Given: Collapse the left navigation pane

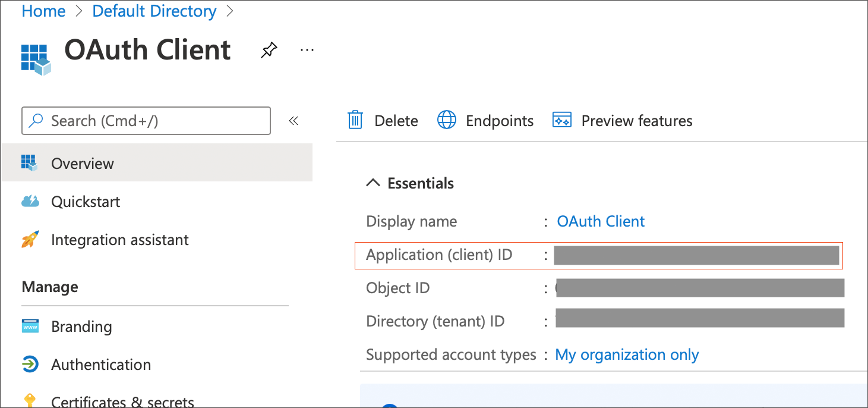Looking at the screenshot, I should point(293,120).
